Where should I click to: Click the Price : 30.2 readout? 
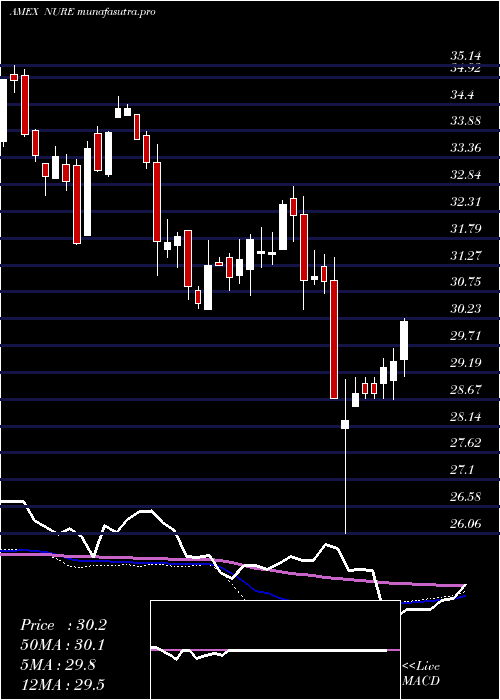click(x=63, y=625)
